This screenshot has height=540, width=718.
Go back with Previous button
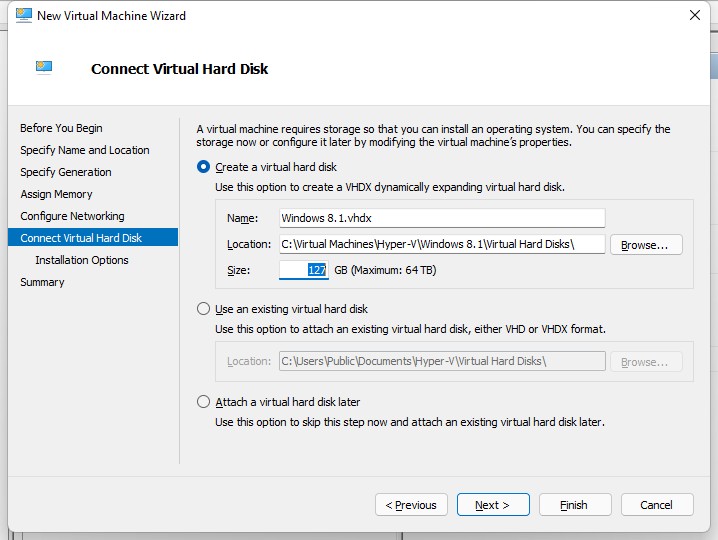tap(411, 505)
